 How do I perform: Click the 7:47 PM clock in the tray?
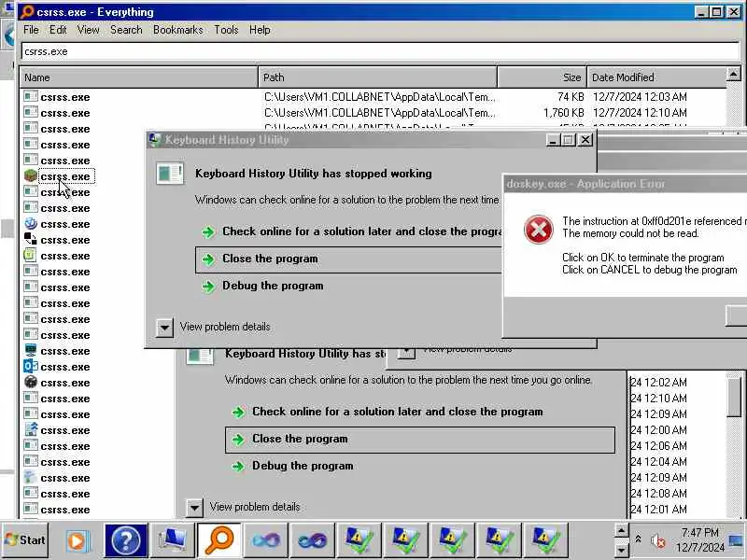(x=699, y=532)
